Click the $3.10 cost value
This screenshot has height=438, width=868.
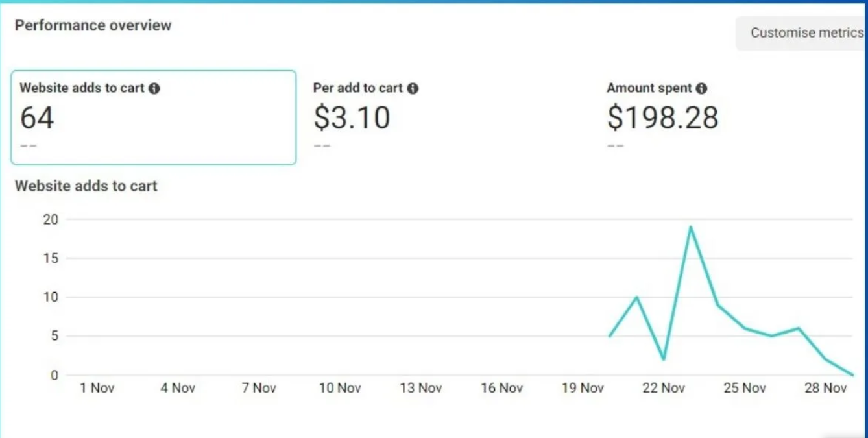click(352, 118)
